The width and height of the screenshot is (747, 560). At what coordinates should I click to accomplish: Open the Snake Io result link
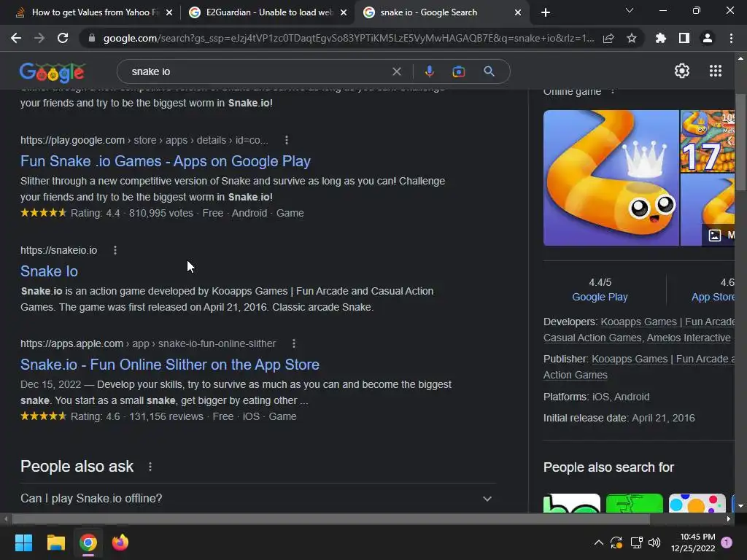[x=49, y=271]
